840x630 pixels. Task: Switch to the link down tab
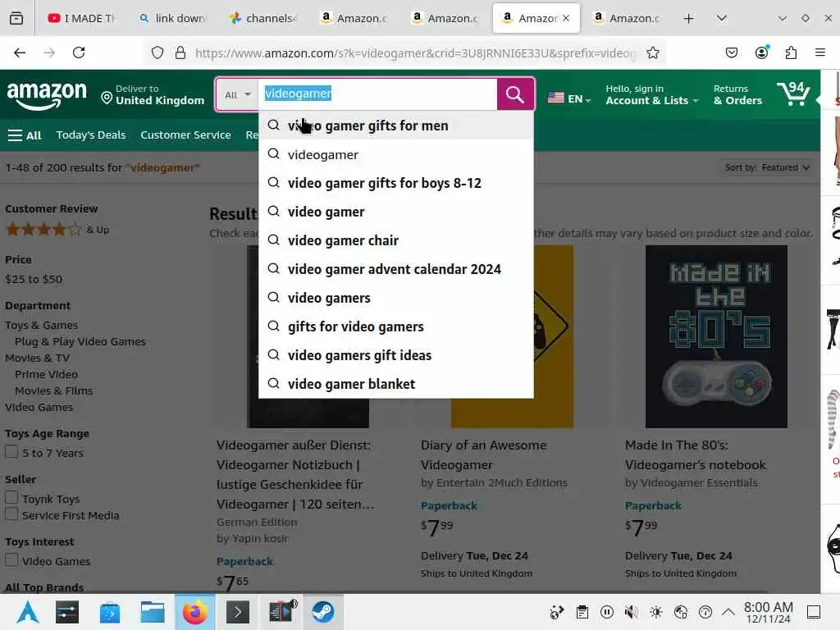[172, 18]
